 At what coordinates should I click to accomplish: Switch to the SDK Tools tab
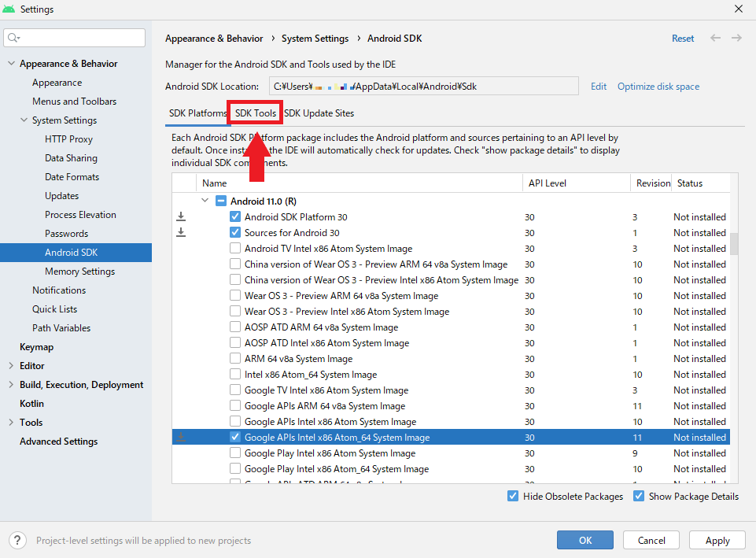click(256, 113)
